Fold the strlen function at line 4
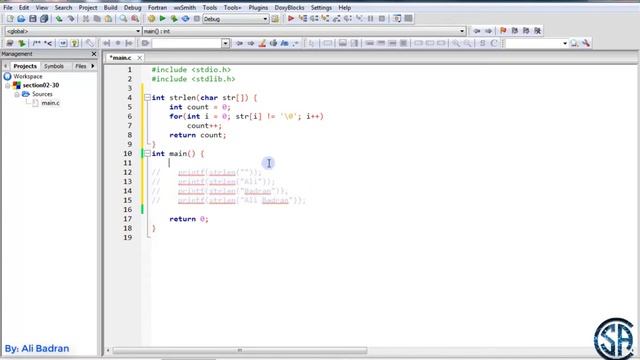This screenshot has width=640, height=360. (147, 98)
